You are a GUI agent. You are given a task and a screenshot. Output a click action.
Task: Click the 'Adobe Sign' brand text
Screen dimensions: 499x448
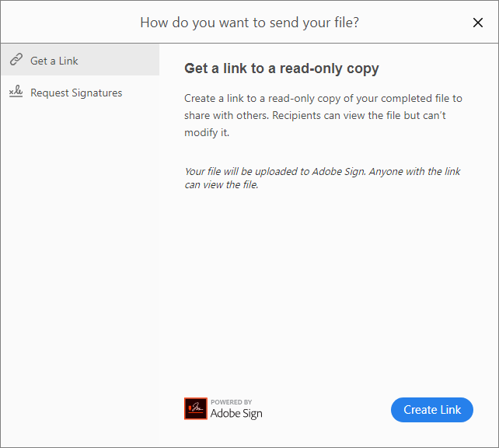pyautogui.click(x=236, y=414)
